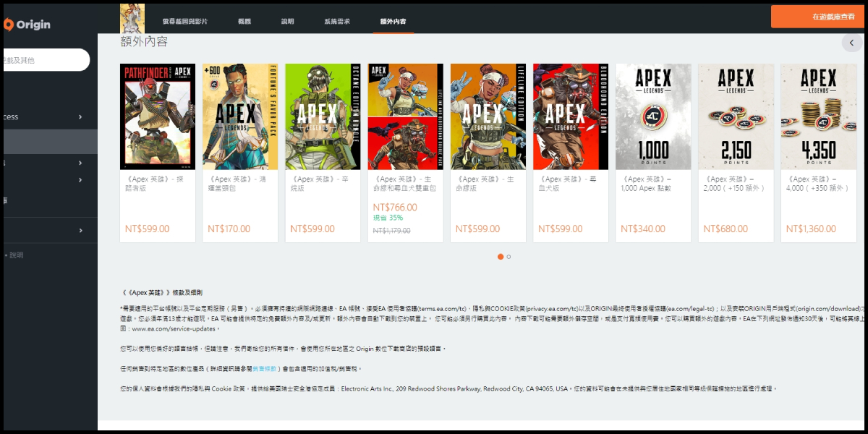The width and height of the screenshot is (868, 434).
Task: Click the NT$599.00 price under 探路者版
Action: pos(147,229)
